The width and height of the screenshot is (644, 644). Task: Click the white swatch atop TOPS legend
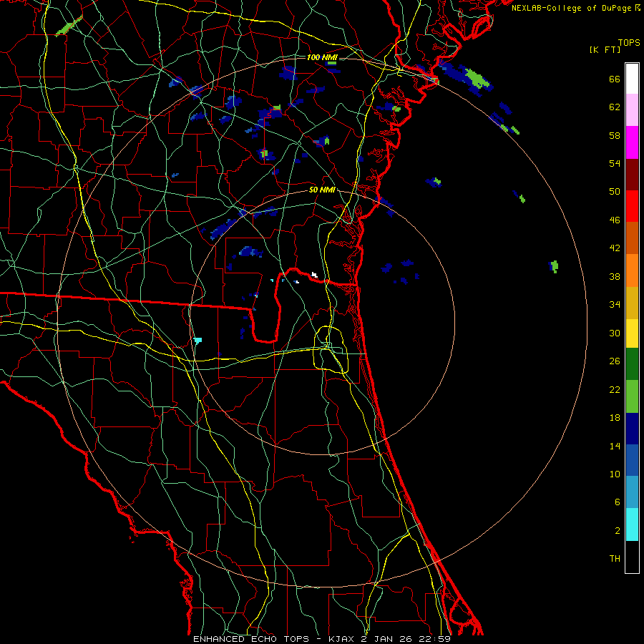click(x=632, y=79)
